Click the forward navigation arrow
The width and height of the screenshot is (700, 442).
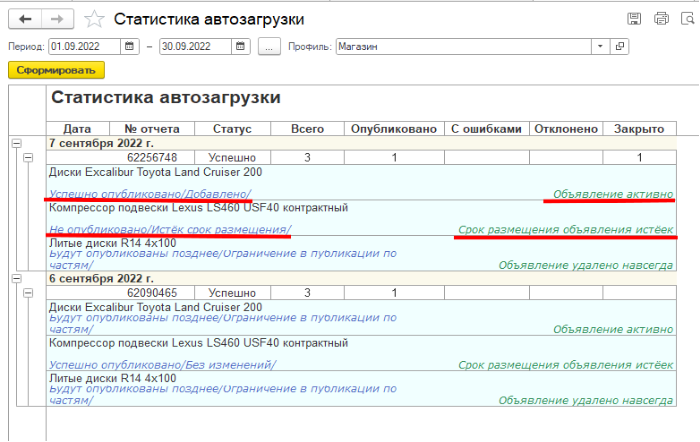coord(58,19)
